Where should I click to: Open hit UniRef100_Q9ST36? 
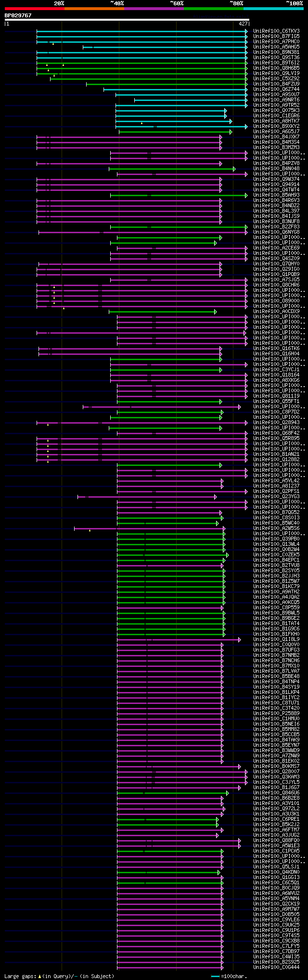click(276, 58)
